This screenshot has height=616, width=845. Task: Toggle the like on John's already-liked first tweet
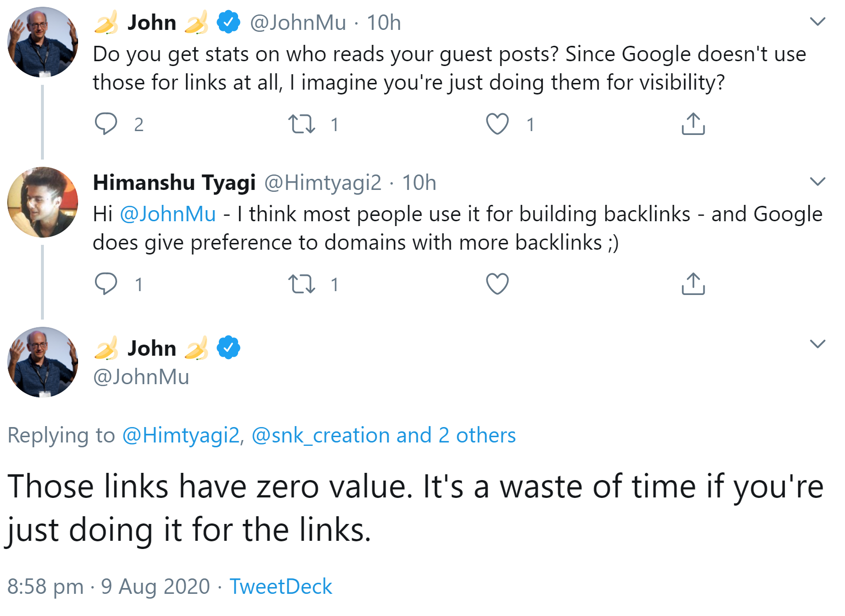point(498,124)
